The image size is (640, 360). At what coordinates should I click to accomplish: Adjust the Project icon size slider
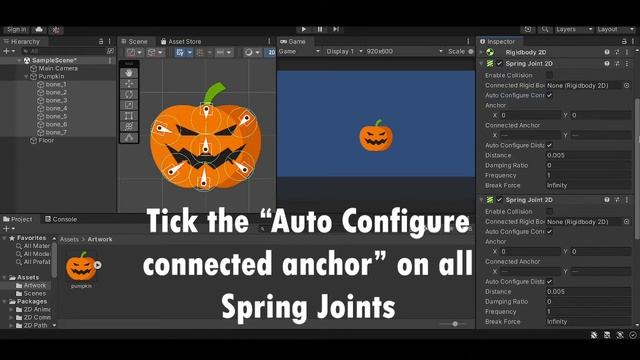455,324
